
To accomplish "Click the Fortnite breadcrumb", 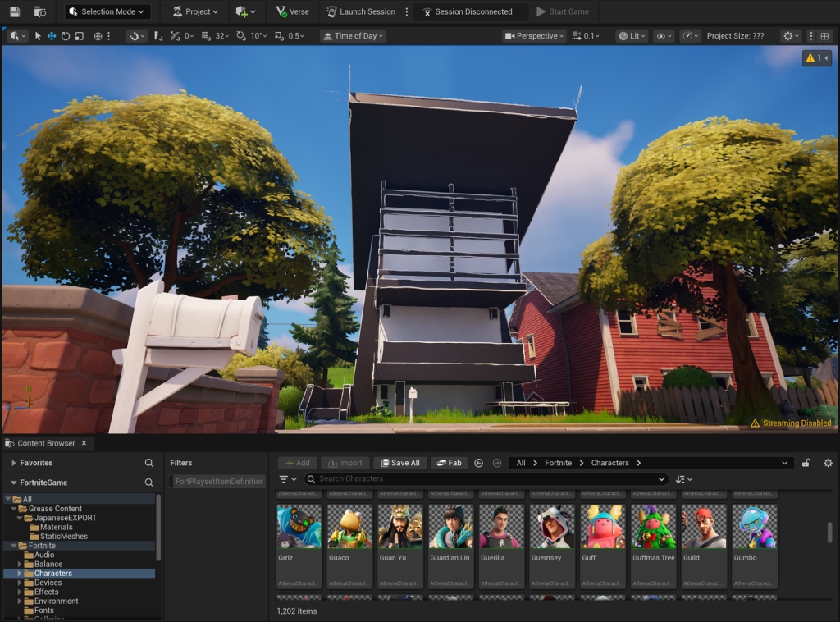I will click(558, 463).
